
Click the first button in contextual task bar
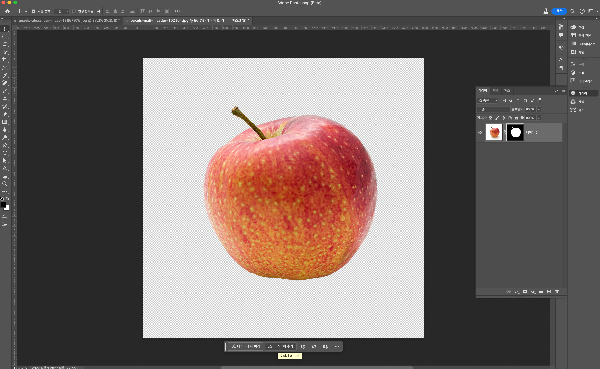click(x=245, y=346)
